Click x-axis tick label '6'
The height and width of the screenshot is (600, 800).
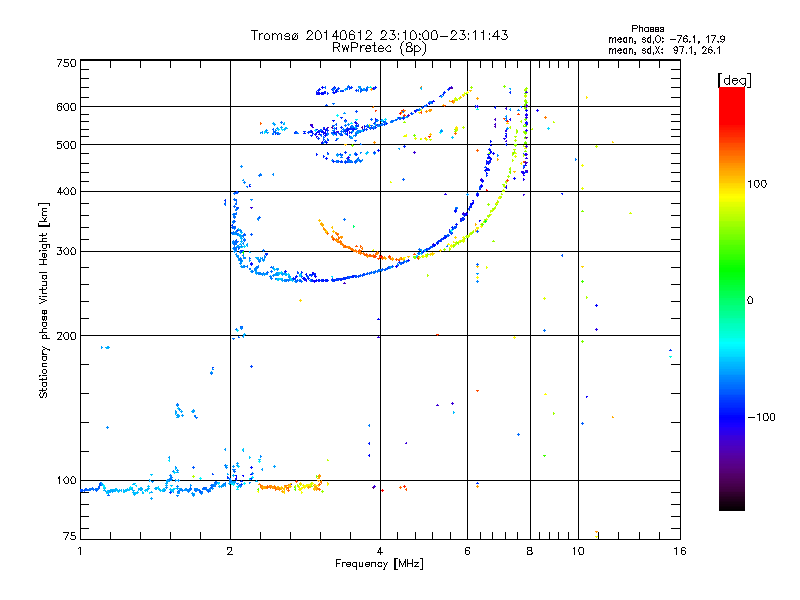(x=467, y=551)
